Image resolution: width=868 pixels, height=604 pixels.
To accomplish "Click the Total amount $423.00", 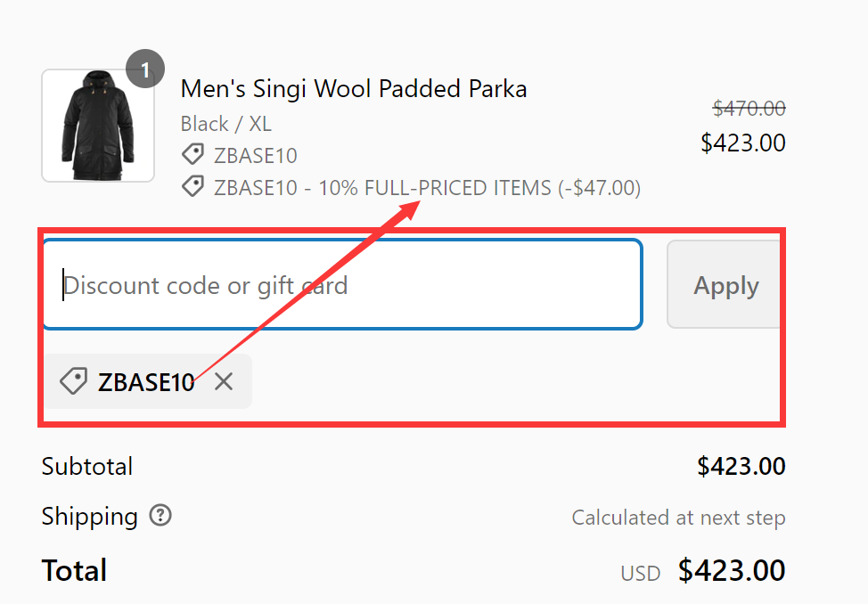I will [731, 570].
